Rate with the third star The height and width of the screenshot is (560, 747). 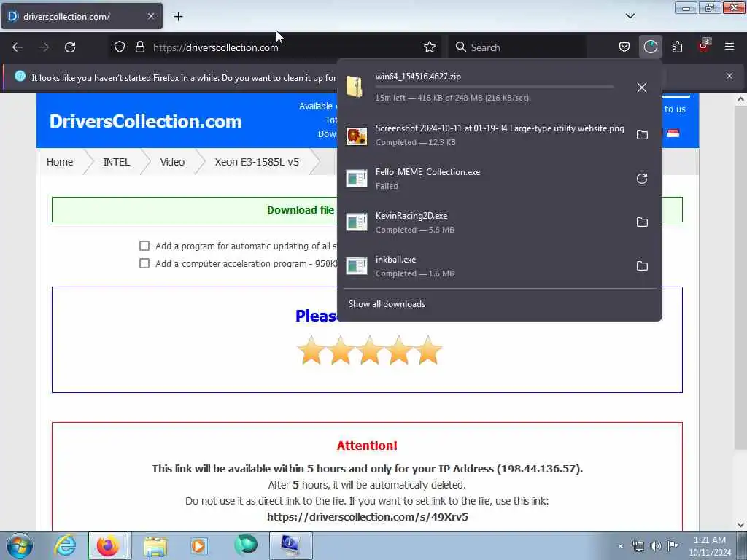[x=370, y=351]
